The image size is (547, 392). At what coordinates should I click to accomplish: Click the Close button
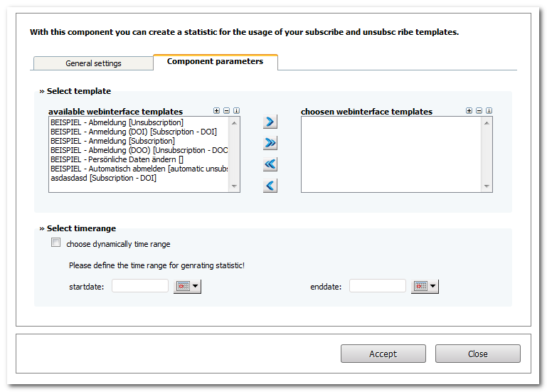[477, 354]
